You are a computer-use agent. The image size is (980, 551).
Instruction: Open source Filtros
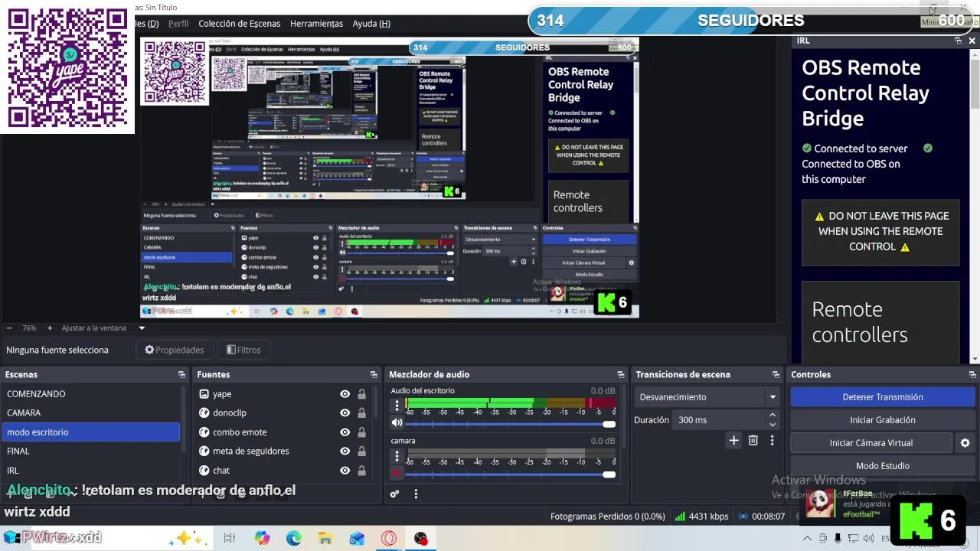(243, 350)
